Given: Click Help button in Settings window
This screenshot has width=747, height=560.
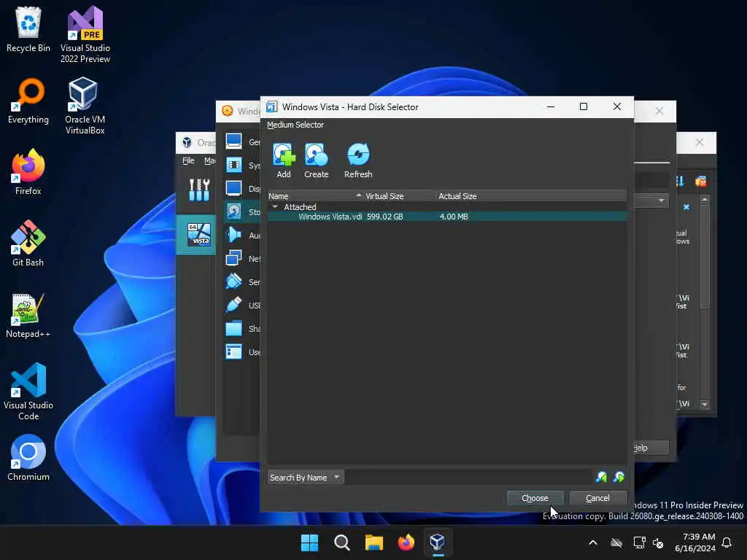Looking at the screenshot, I should click(651, 448).
